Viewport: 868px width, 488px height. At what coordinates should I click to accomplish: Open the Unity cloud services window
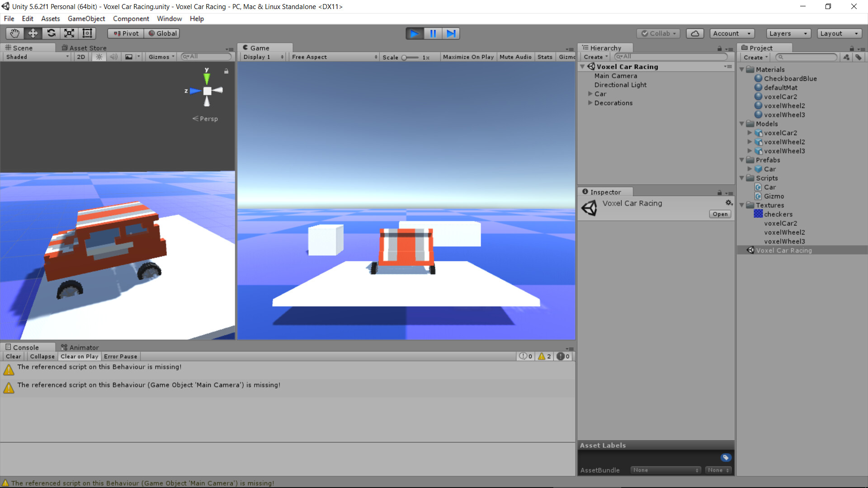pyautogui.click(x=695, y=33)
